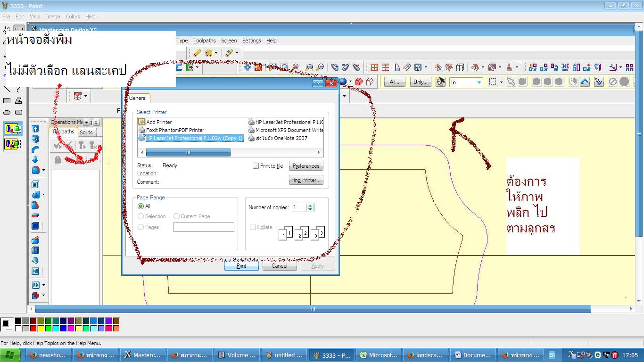Select the Ellipse tool in Paint toolbox
644x362 pixels.
pyautogui.click(x=7, y=113)
